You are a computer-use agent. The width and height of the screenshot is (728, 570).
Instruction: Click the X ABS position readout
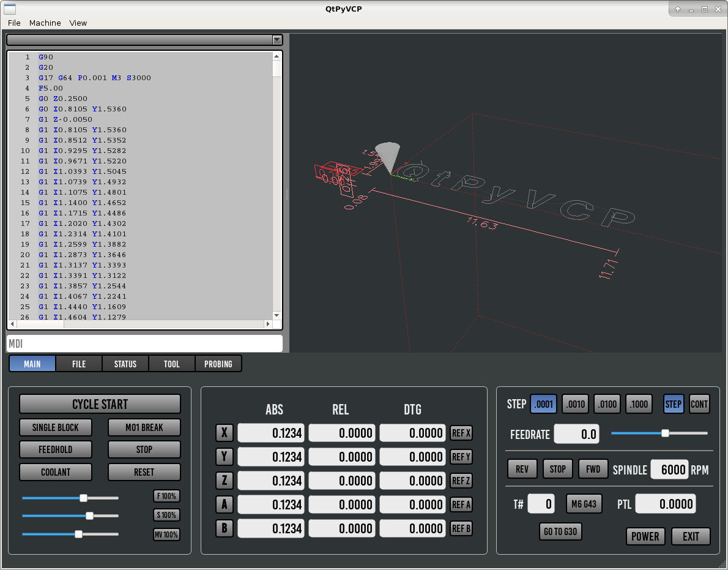[x=271, y=433]
